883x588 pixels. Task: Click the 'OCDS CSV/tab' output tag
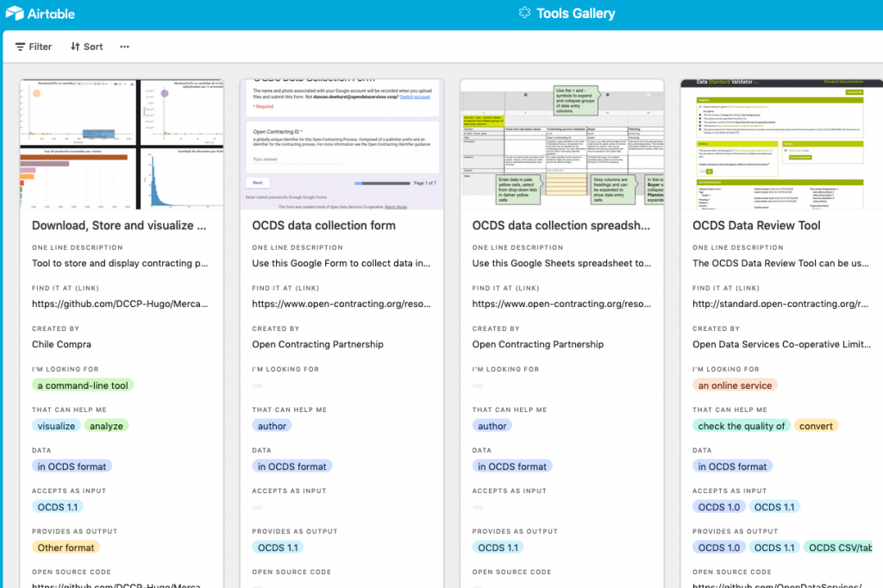pyautogui.click(x=840, y=547)
